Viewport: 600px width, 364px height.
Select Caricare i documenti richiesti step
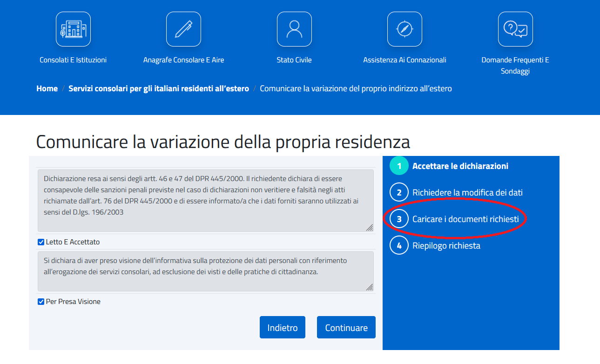click(x=465, y=219)
